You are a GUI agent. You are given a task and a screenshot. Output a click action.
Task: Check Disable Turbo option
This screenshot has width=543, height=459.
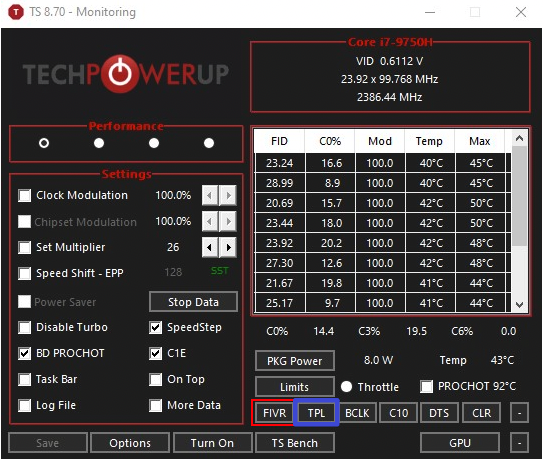click(25, 327)
